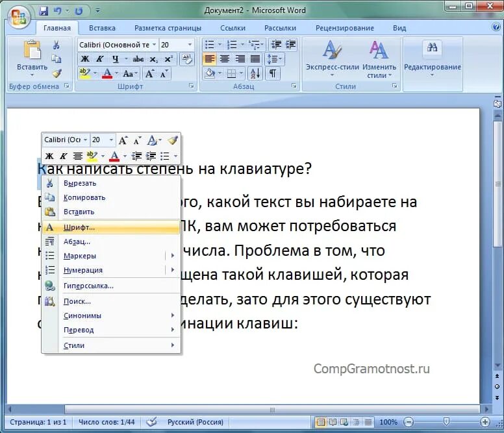Select the Format Painter brush in ribbon
The height and width of the screenshot is (433, 504).
57,73
